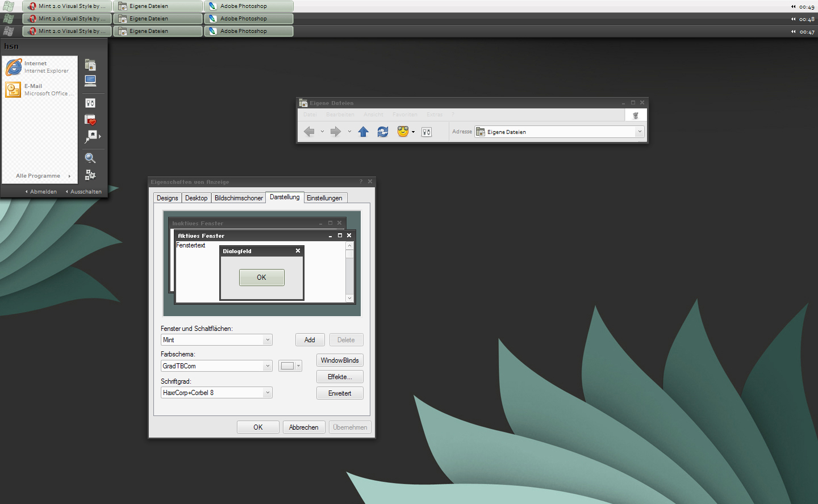Open the Farbschema dropdown showing GradTBCom
The width and height of the screenshot is (818, 504).
(216, 366)
